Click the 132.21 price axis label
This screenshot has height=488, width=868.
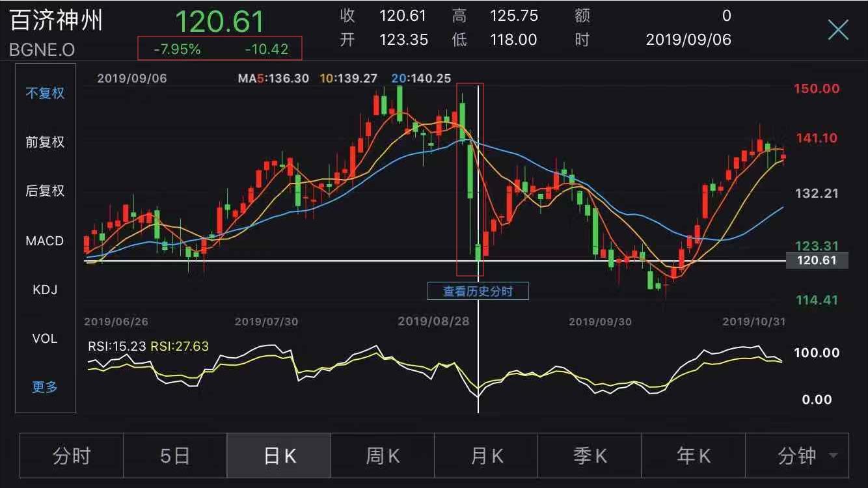[x=818, y=193]
